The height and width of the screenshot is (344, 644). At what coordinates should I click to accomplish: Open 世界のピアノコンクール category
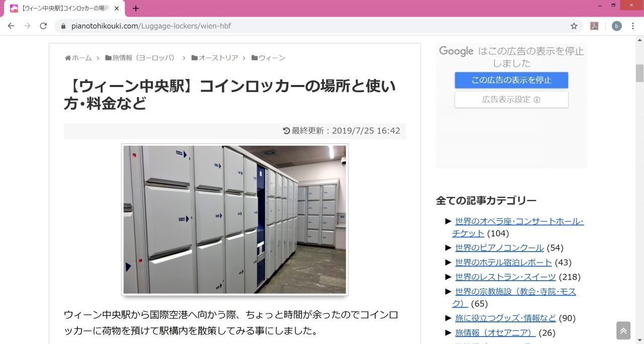(x=499, y=248)
